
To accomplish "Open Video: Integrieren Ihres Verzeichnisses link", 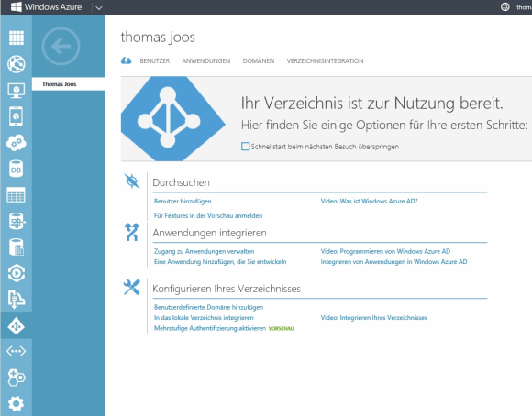I will 374,318.
